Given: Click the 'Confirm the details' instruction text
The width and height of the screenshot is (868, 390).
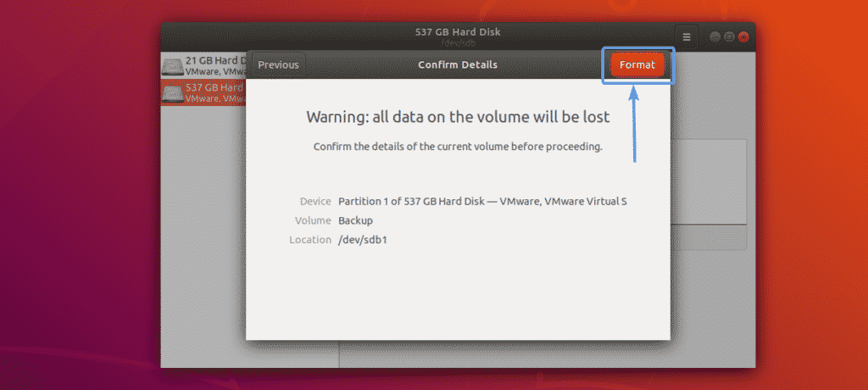Looking at the screenshot, I should coord(458,148).
